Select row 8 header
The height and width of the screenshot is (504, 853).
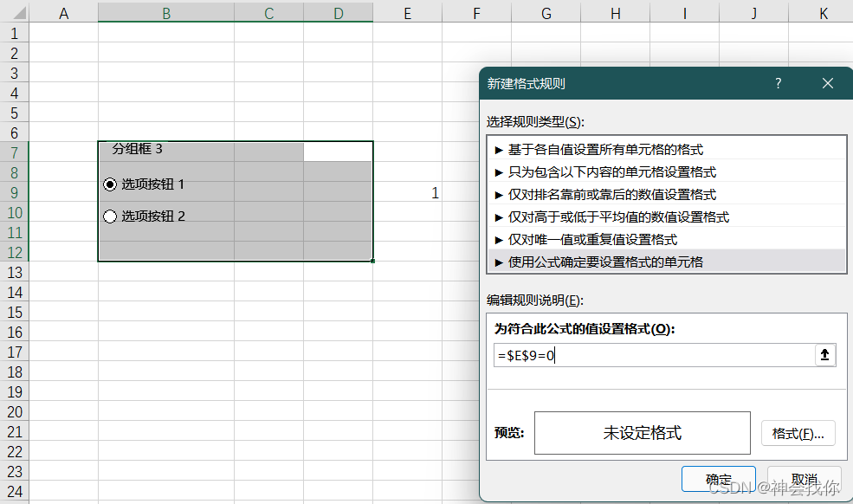(x=14, y=173)
